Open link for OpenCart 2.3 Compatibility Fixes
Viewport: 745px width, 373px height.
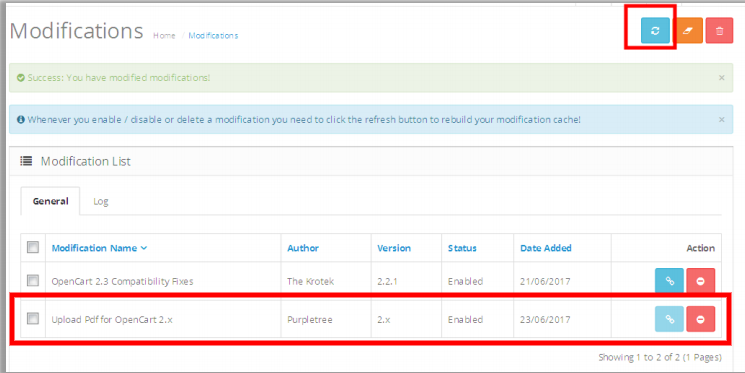tap(669, 281)
